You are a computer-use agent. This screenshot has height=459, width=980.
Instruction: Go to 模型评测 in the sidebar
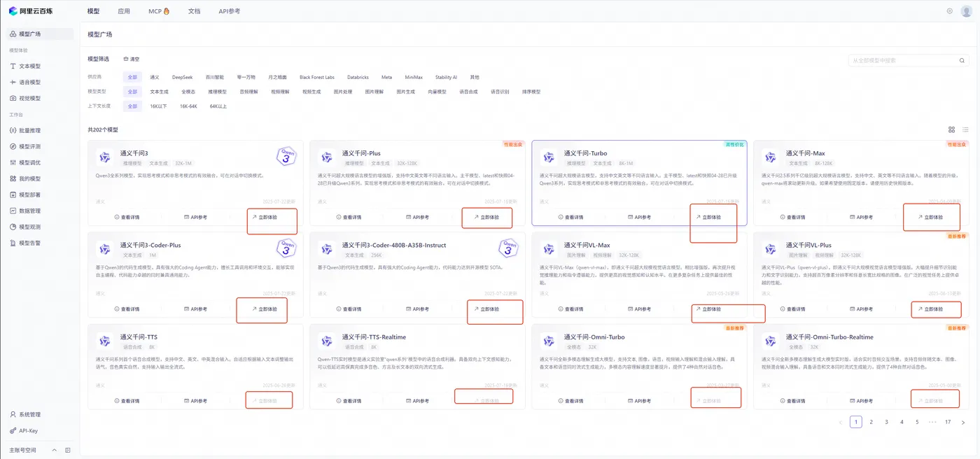[x=24, y=146]
